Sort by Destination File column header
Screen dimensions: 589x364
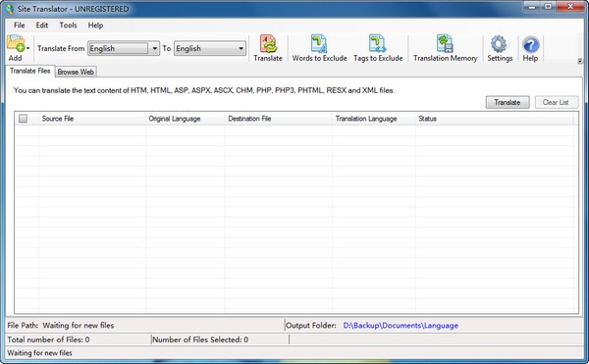[279, 119]
